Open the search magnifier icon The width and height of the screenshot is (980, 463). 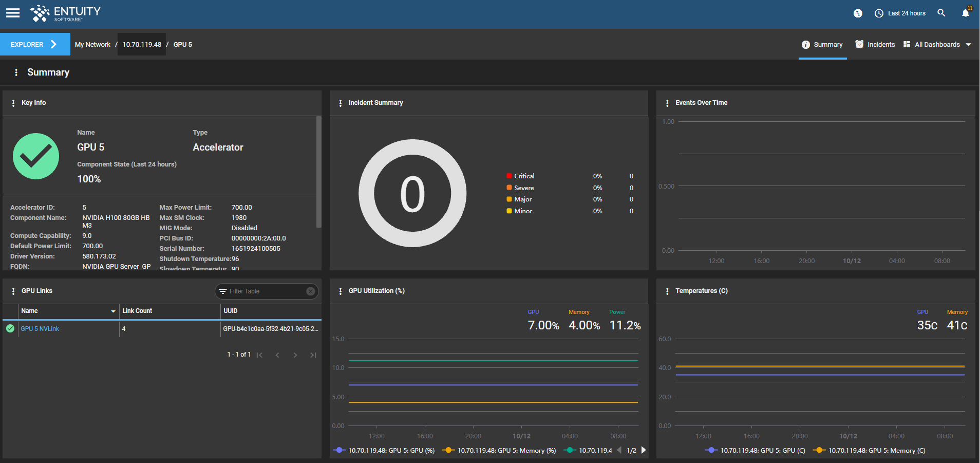pos(941,13)
